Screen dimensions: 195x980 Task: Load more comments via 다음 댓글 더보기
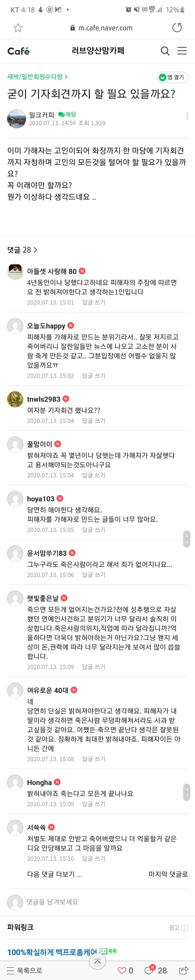point(54,874)
